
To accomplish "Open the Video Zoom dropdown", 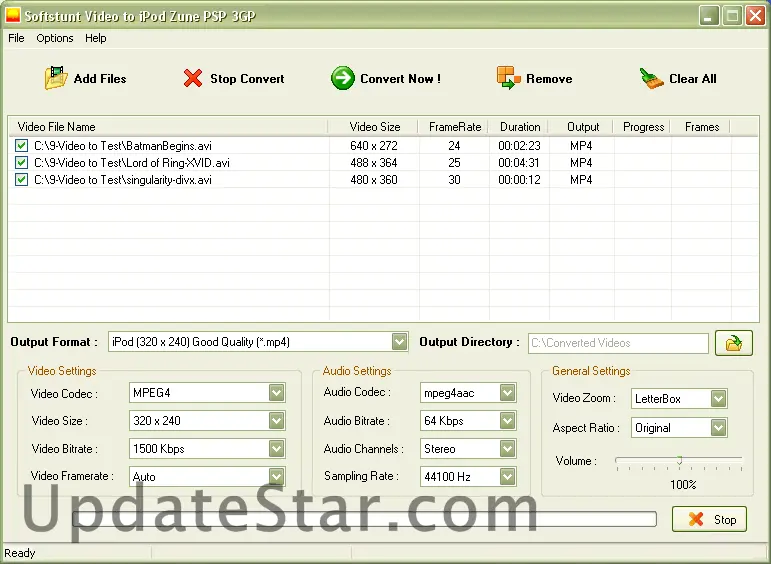I will (718, 399).
